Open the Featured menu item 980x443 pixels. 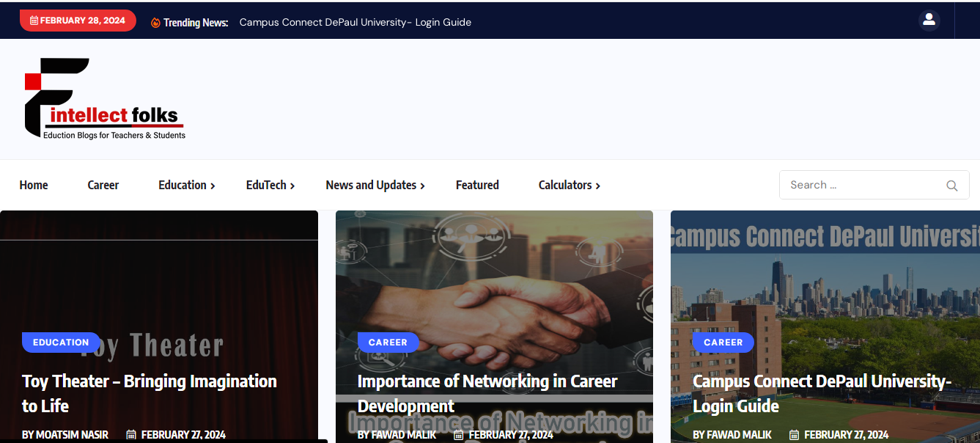coord(477,185)
